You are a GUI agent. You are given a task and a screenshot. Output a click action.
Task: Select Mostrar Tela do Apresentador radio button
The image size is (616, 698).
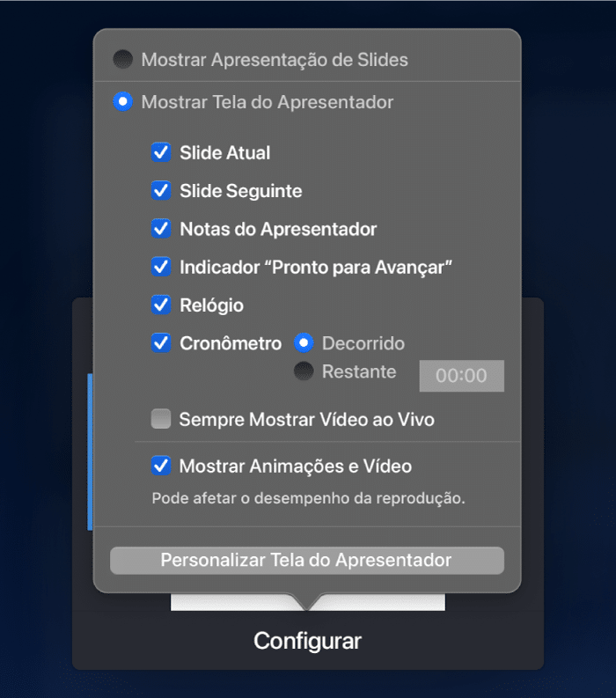123,101
